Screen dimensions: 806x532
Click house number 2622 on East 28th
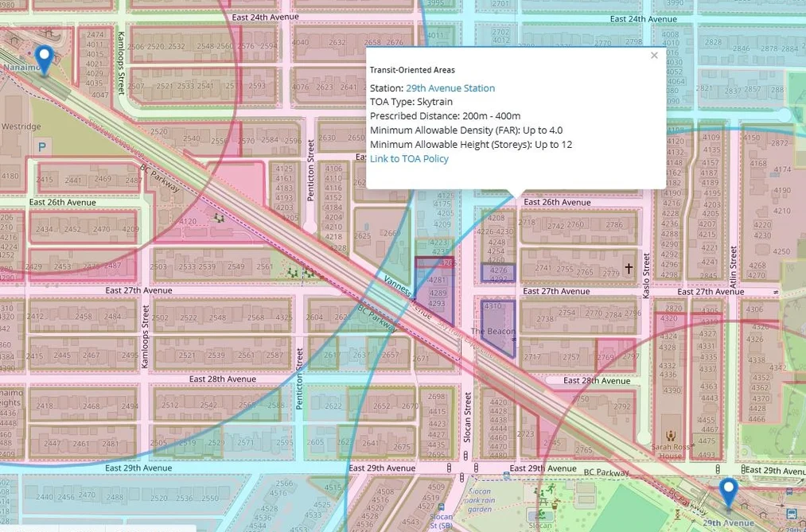click(333, 406)
